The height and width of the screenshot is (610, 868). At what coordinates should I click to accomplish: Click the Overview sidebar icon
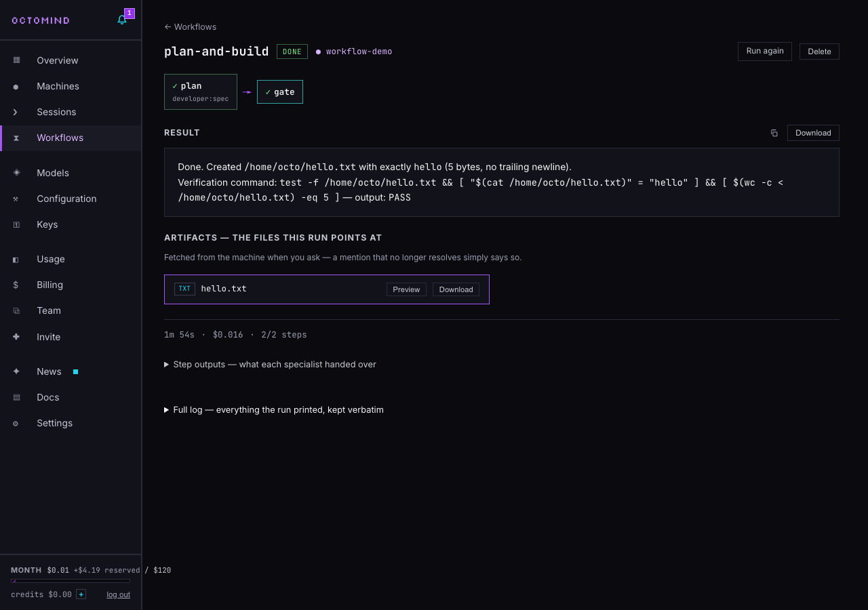(16, 60)
